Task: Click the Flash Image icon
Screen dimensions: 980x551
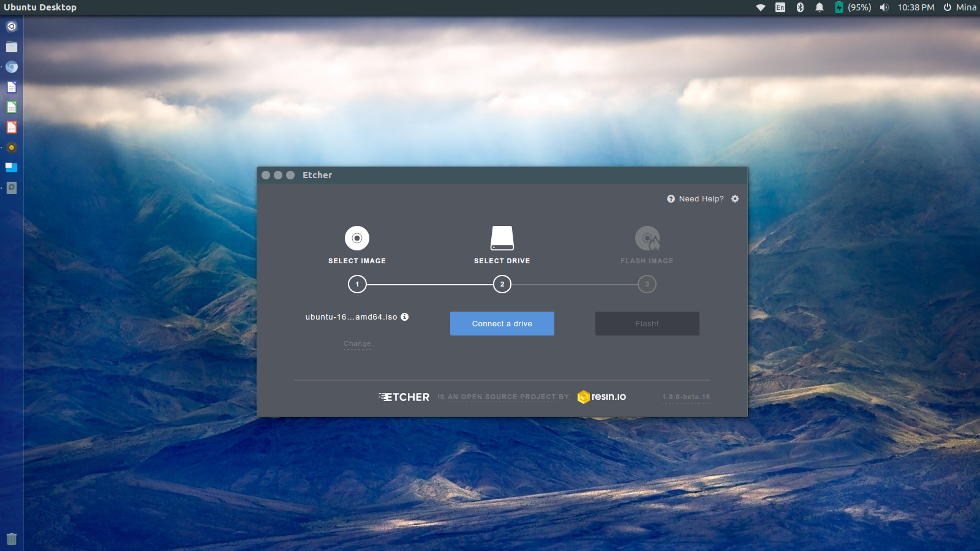Action: 647,238
